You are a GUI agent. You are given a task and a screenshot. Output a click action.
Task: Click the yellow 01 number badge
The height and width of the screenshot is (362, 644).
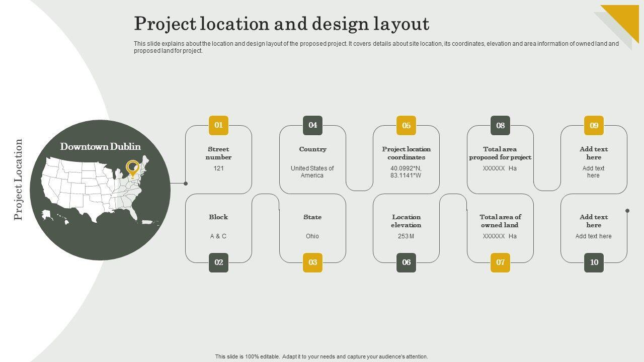[218, 125]
